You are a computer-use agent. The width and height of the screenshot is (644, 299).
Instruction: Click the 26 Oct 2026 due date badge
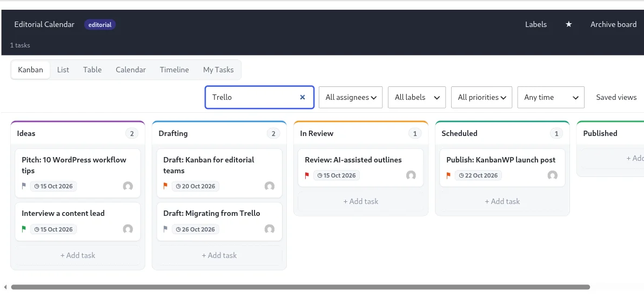click(x=196, y=229)
